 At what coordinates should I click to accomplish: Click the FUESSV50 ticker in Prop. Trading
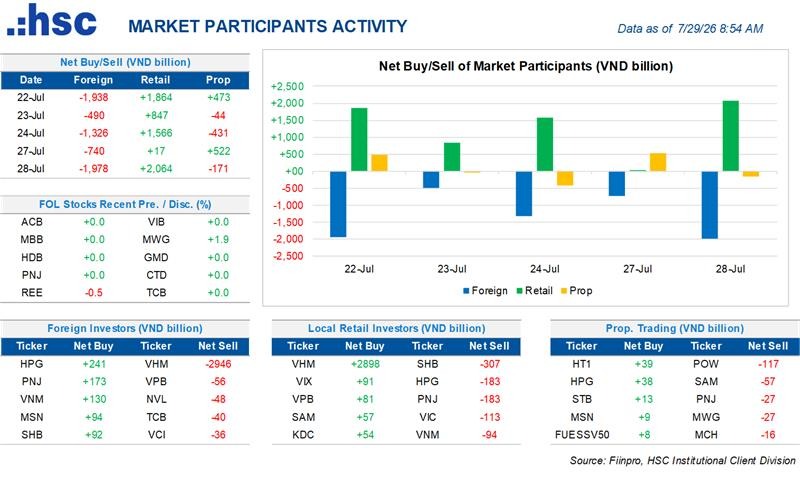tap(582, 435)
